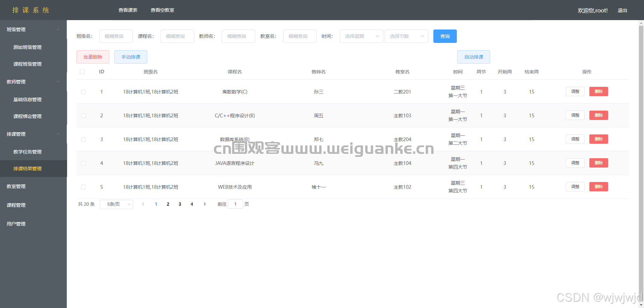Image resolution: width=644 pixels, height=308 pixels.
Task: Go to previous page arrow in pagination
Action: click(x=143, y=204)
